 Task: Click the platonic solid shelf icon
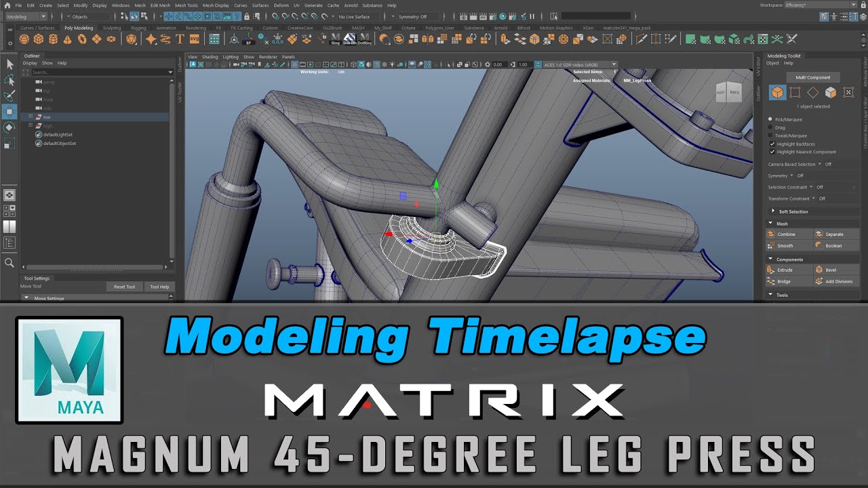coord(132,39)
